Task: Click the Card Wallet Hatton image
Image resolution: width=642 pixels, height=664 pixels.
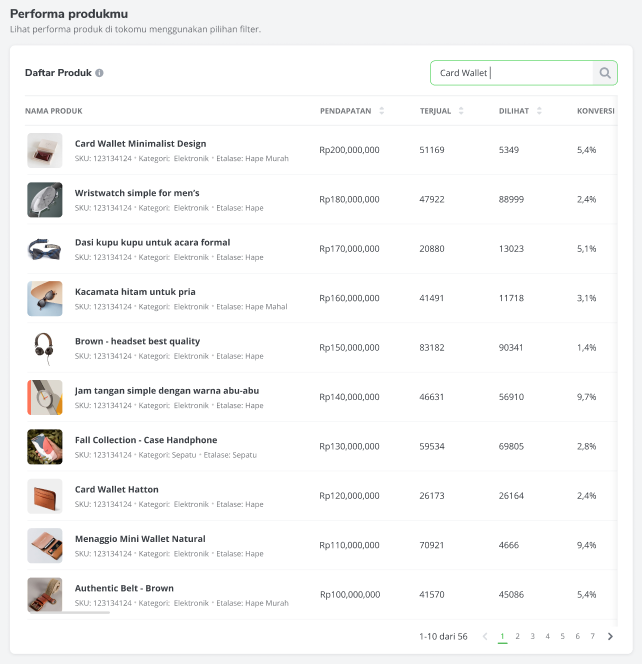Action: tap(45, 495)
